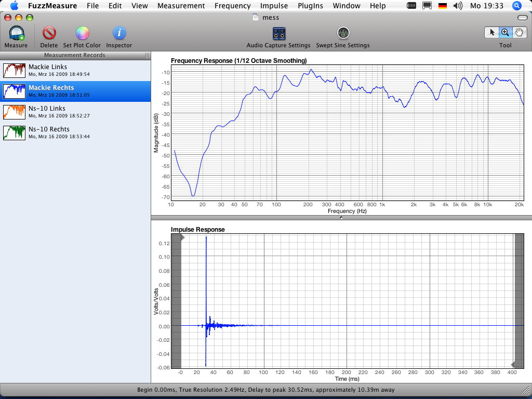The height and width of the screenshot is (399, 532).
Task: Click the mess document proxy icon
Action: [x=256, y=17]
